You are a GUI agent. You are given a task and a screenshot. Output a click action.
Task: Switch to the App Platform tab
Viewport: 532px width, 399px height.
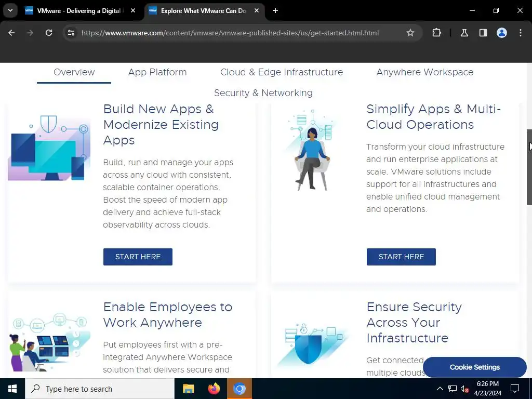point(157,72)
